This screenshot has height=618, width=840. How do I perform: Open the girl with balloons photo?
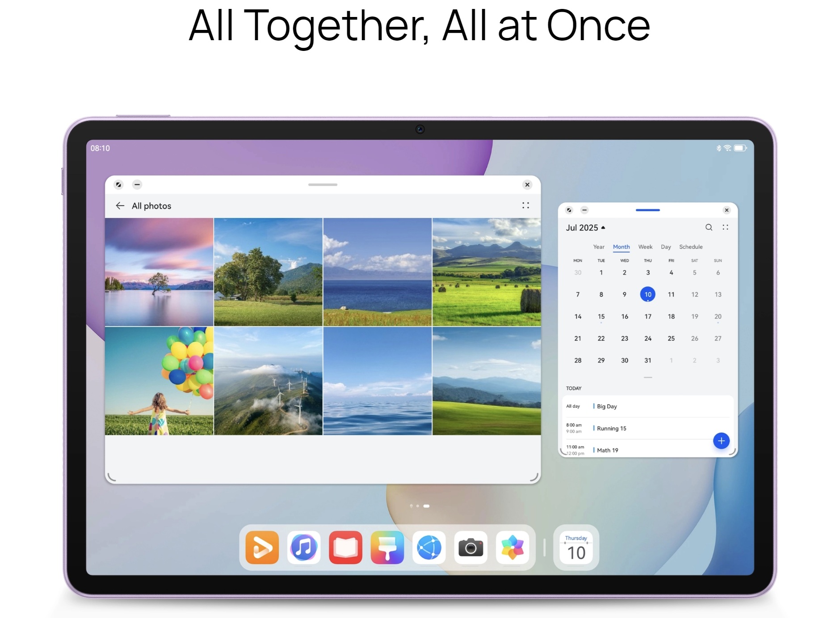tap(159, 381)
